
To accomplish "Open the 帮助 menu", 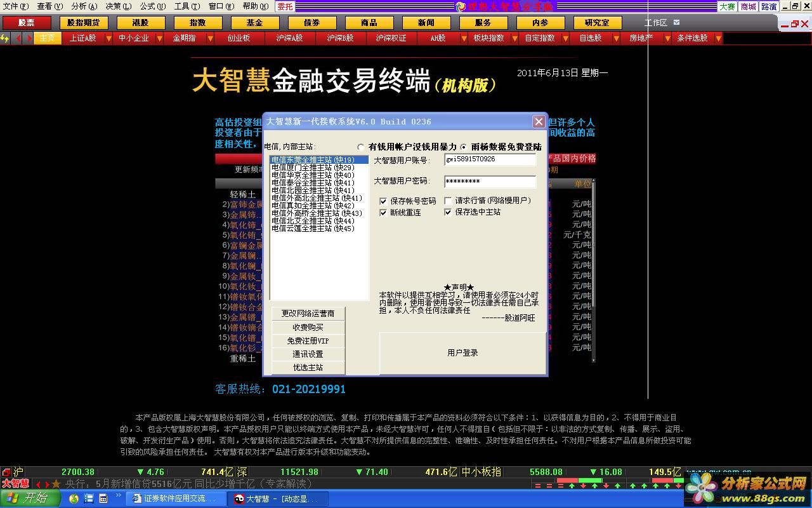I will click(255, 6).
